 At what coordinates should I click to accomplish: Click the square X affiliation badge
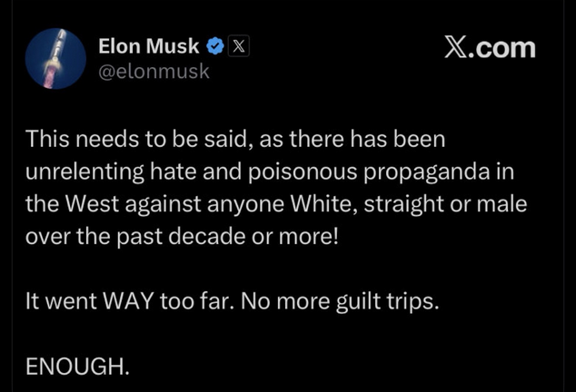click(x=239, y=46)
